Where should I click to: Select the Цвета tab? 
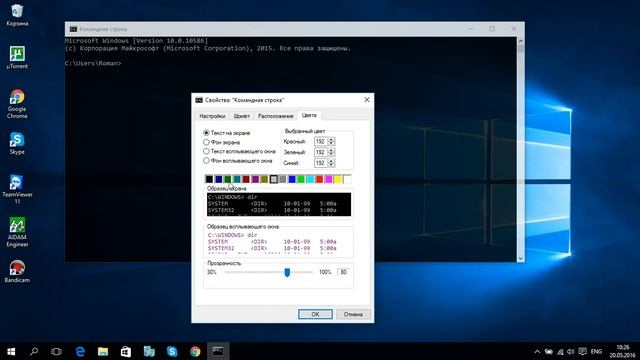tap(309, 115)
